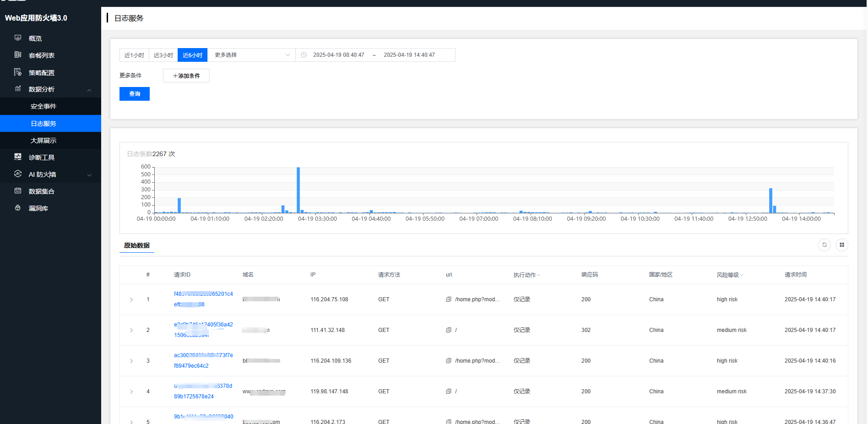The height and width of the screenshot is (424, 868).
Task: Click 请求ID column header
Action: pos(182,275)
